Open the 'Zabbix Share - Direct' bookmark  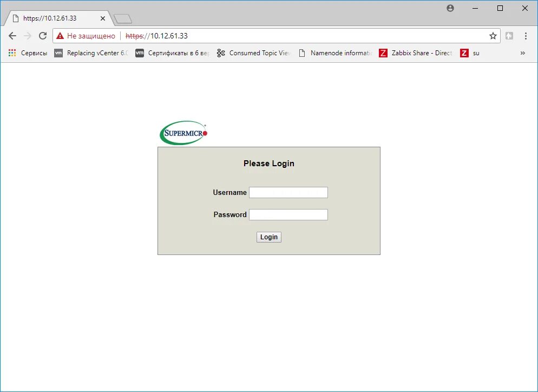coord(416,53)
